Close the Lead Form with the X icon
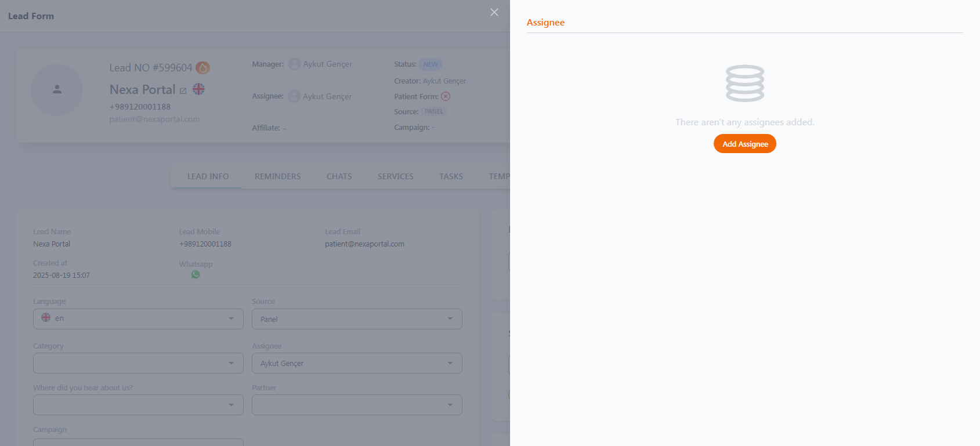This screenshot has height=446, width=980. [494, 12]
